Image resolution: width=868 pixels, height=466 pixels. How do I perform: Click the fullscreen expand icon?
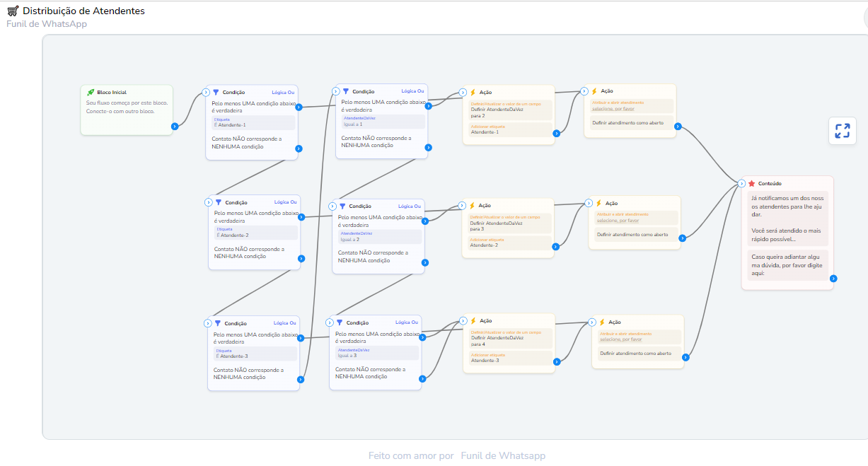(842, 131)
